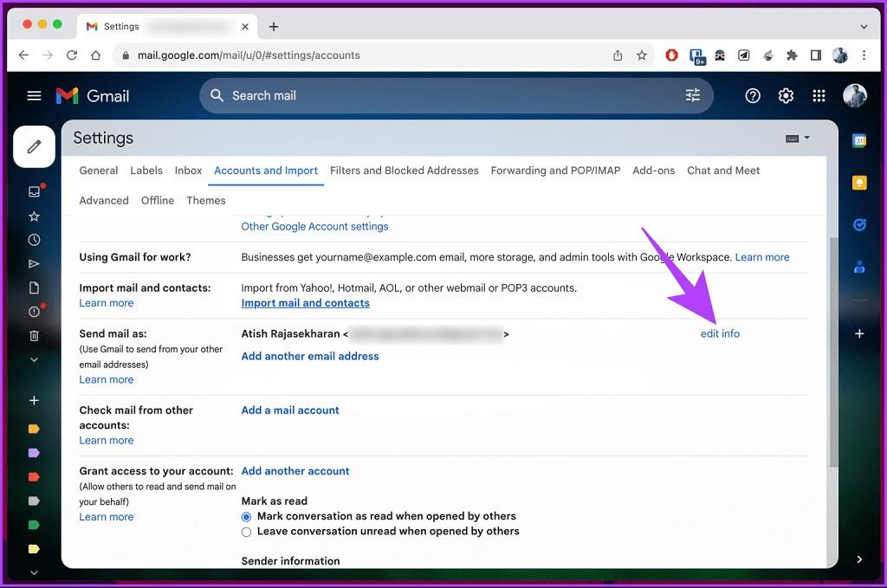
Task: Expand label list chevron at sidebar bottom
Action: 34,572
